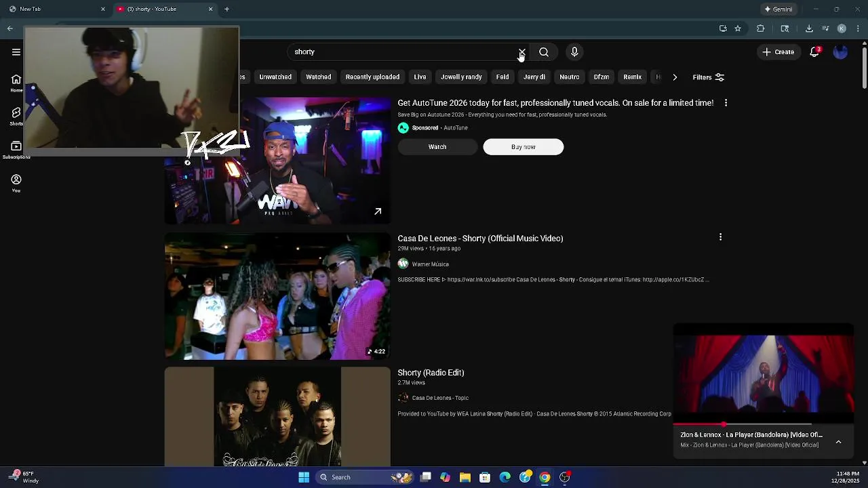Click the Gemini button in title bar
868x488 pixels.
[x=778, y=9]
